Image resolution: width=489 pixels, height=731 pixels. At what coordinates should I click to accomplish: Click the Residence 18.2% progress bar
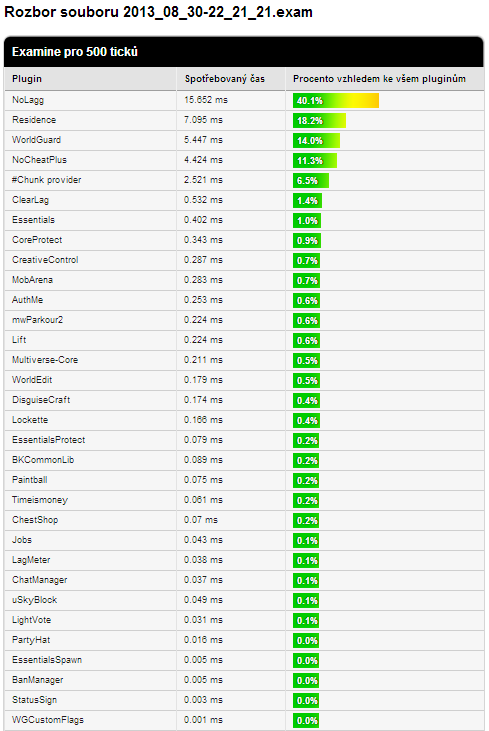click(x=319, y=121)
